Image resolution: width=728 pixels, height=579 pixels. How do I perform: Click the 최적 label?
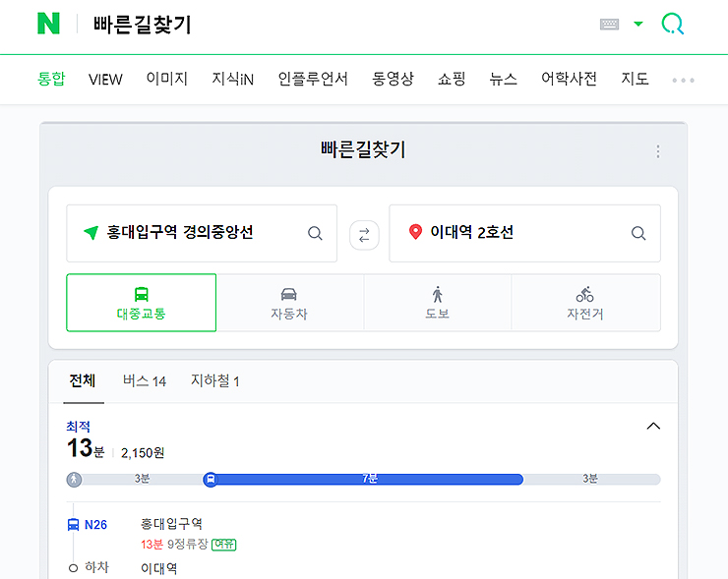[78, 427]
